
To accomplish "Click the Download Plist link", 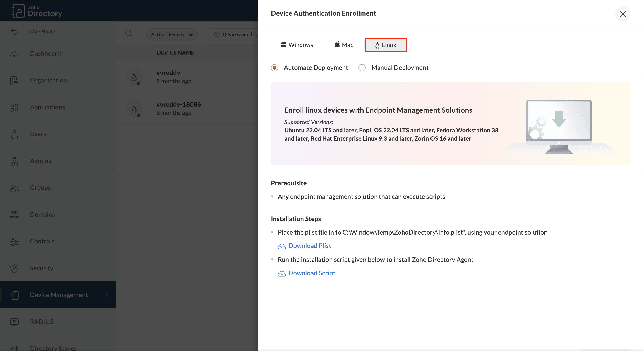I will coord(309,246).
